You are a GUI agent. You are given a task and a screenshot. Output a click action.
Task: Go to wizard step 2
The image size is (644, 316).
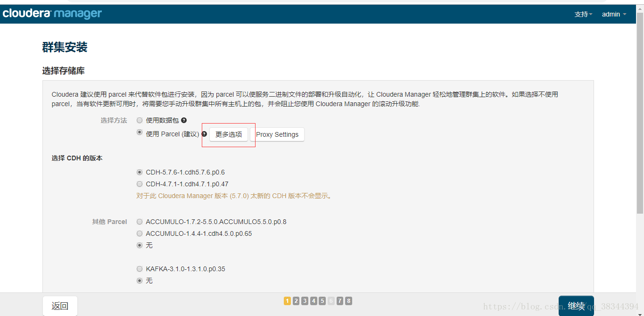[x=296, y=301]
